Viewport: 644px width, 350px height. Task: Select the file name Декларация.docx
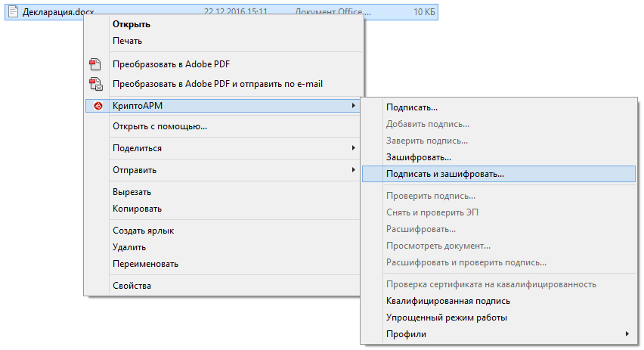pos(58,12)
